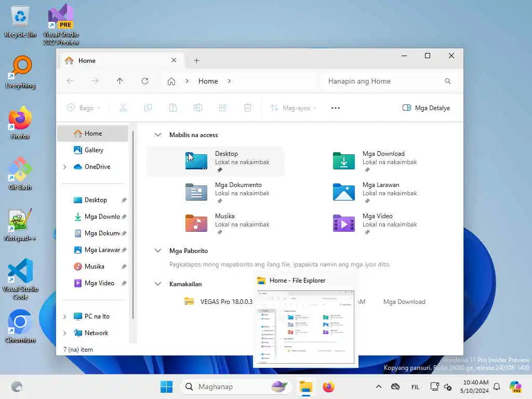Screen dimensions: 532x399
Task: Select Firefox desktop shortcut
Action: click(x=20, y=123)
